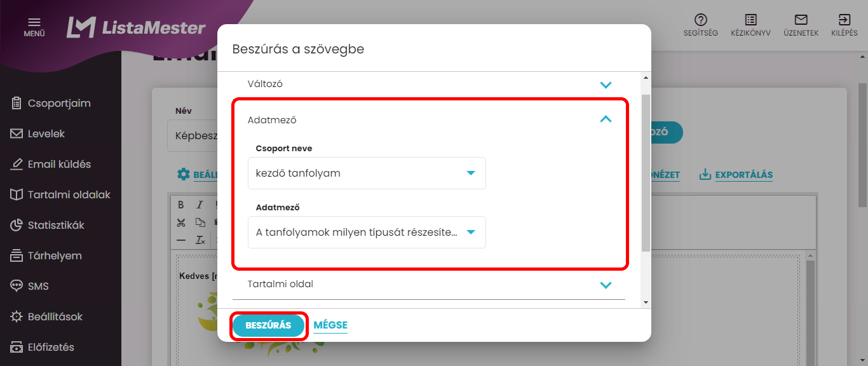This screenshot has width=868, height=366.
Task: Open Statisztikák in the sidebar
Action: [56, 225]
